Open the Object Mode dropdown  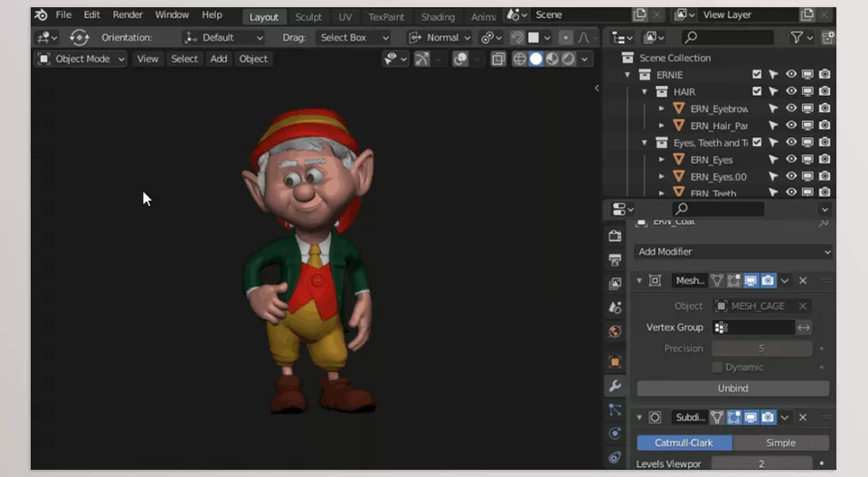pyautogui.click(x=81, y=59)
